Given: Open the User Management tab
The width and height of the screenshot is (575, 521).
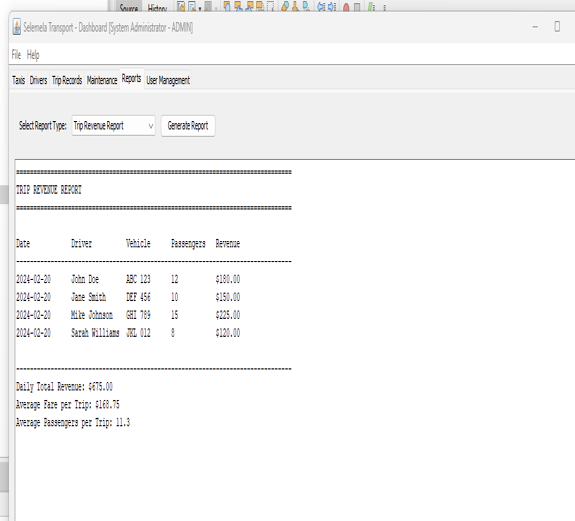Looking at the screenshot, I should click(x=168, y=80).
